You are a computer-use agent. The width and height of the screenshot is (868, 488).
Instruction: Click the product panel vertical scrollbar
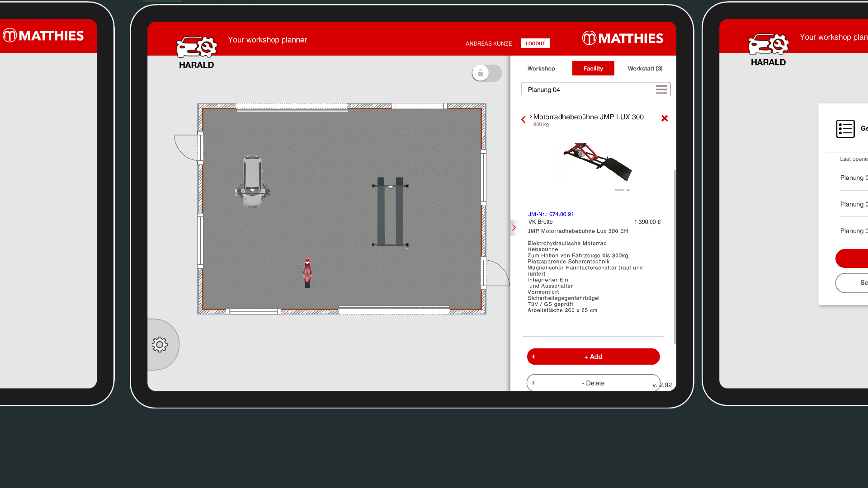click(x=675, y=257)
